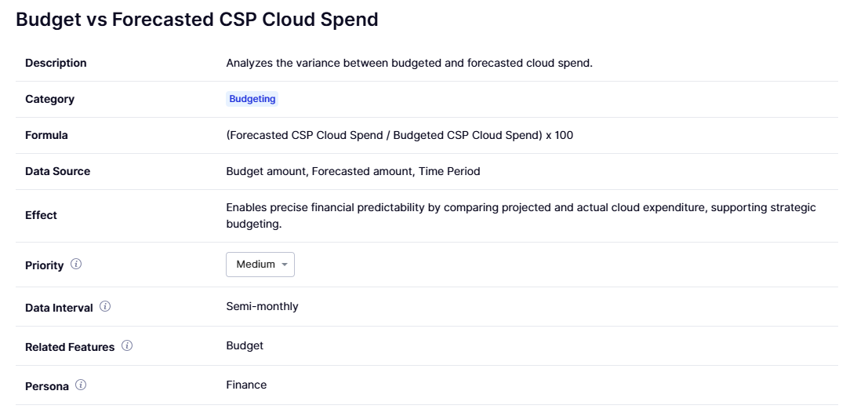The width and height of the screenshot is (868, 409).
Task: Click the formula text for cloud spend
Action: [399, 135]
